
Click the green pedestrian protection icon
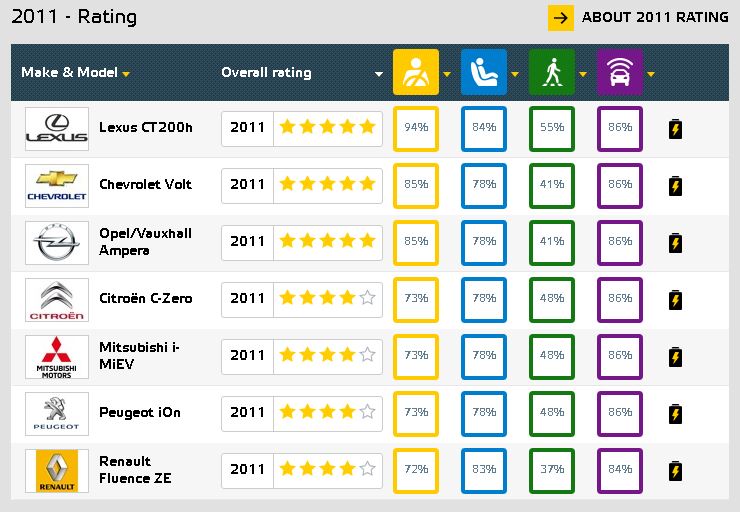552,72
